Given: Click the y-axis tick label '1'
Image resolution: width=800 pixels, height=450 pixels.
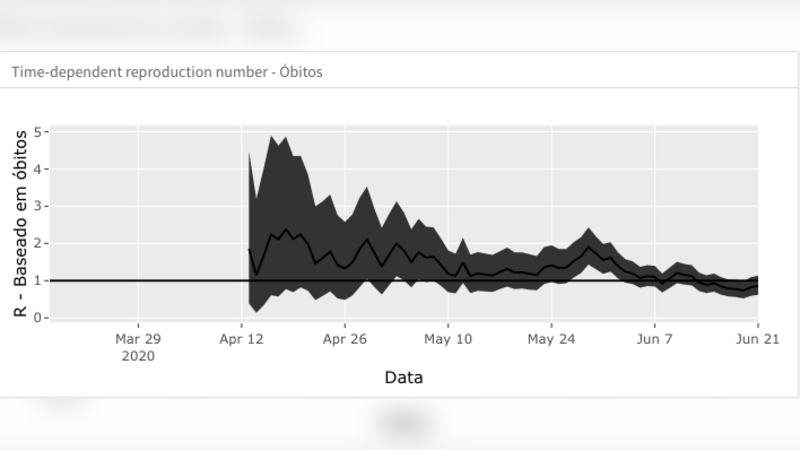Looking at the screenshot, I should click(x=37, y=281).
